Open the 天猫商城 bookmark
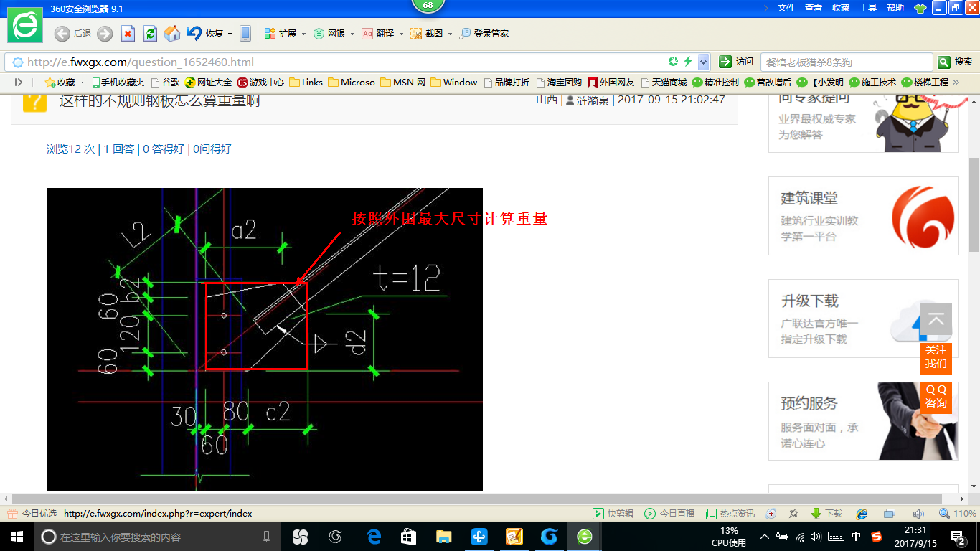Viewport: 980px width, 551px height. point(664,83)
